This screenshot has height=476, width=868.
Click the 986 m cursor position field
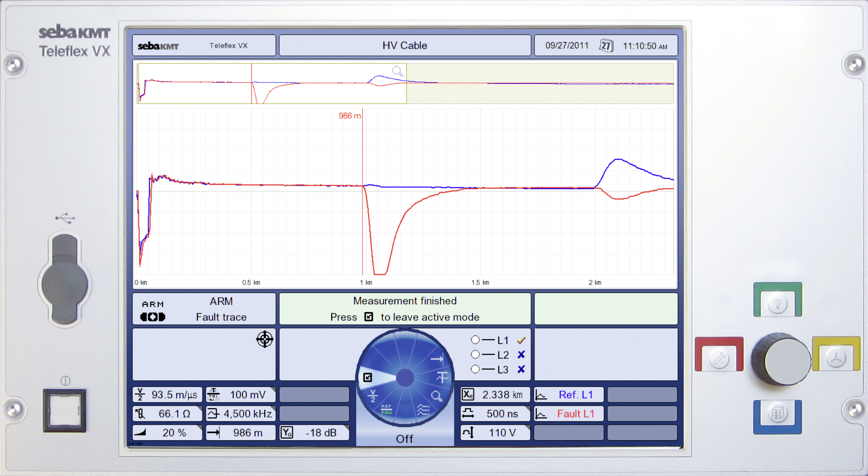pyautogui.click(x=241, y=433)
